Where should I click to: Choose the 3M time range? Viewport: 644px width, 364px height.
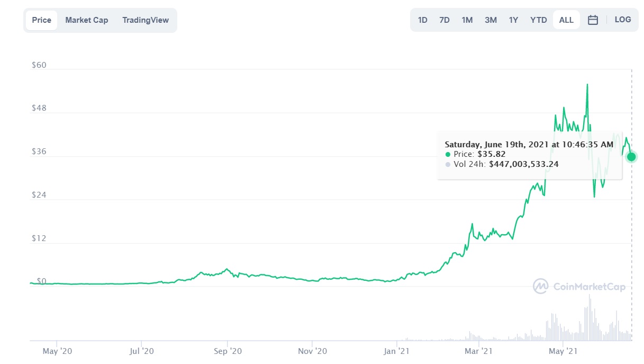click(x=491, y=20)
